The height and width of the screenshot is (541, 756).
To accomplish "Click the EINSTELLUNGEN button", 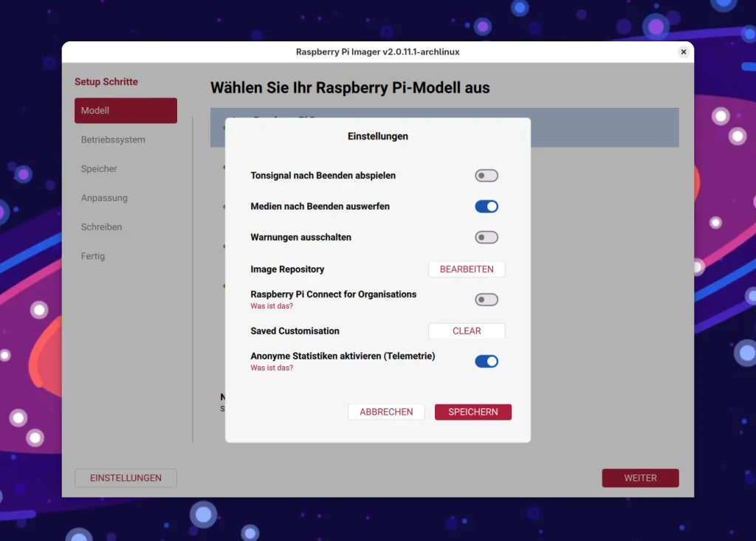I will 126,478.
